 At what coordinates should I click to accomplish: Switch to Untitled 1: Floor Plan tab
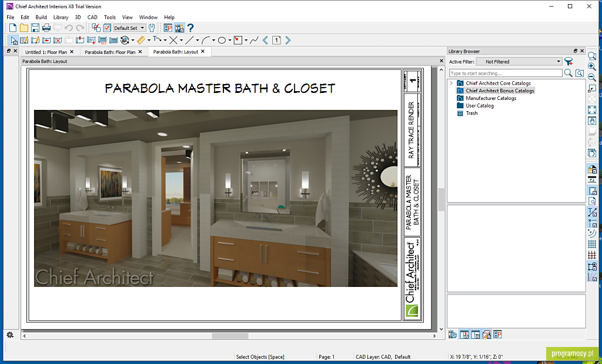click(46, 52)
